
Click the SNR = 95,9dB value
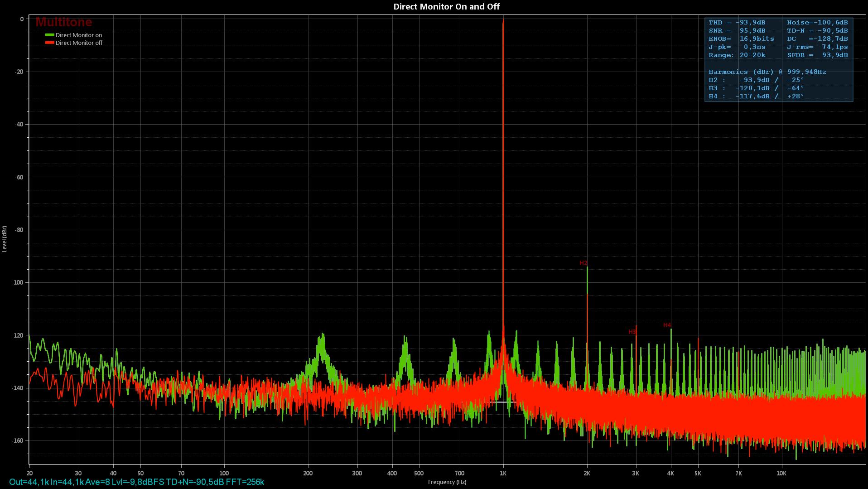click(x=737, y=30)
